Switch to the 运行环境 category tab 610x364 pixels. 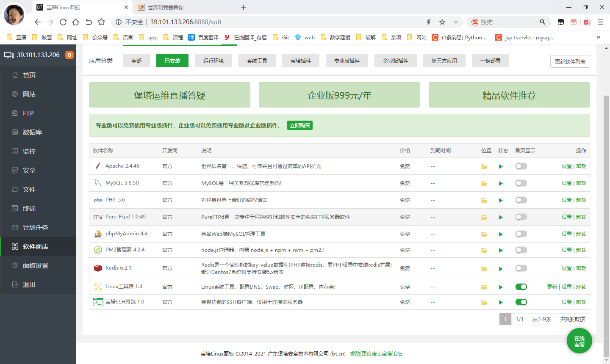pyautogui.click(x=213, y=61)
